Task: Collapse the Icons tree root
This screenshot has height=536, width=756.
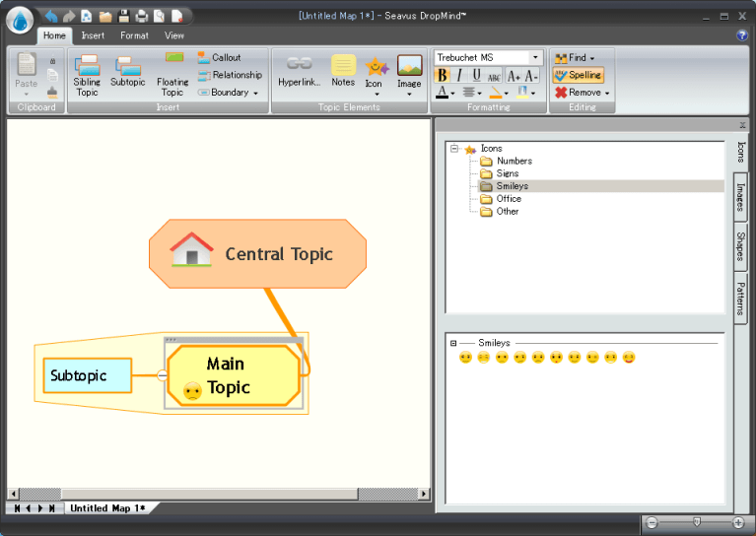Action: pyautogui.click(x=453, y=149)
